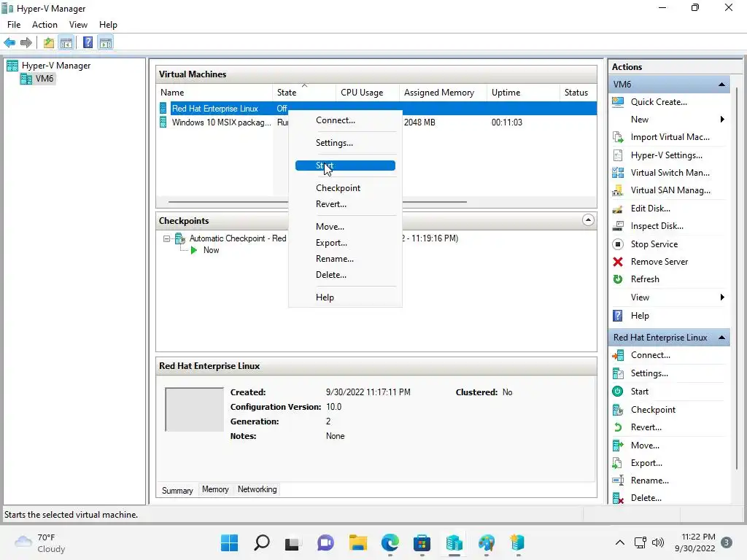The width and height of the screenshot is (747, 560).
Task: Switch to the Summary tab
Action: click(x=177, y=491)
